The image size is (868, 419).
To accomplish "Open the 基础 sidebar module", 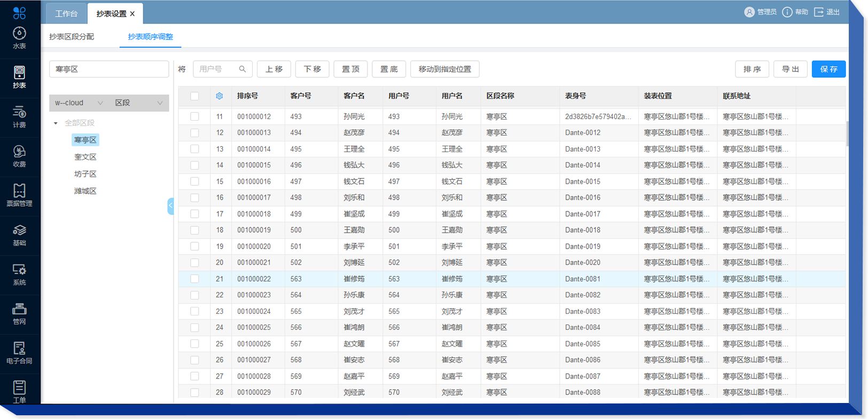I will (x=19, y=235).
